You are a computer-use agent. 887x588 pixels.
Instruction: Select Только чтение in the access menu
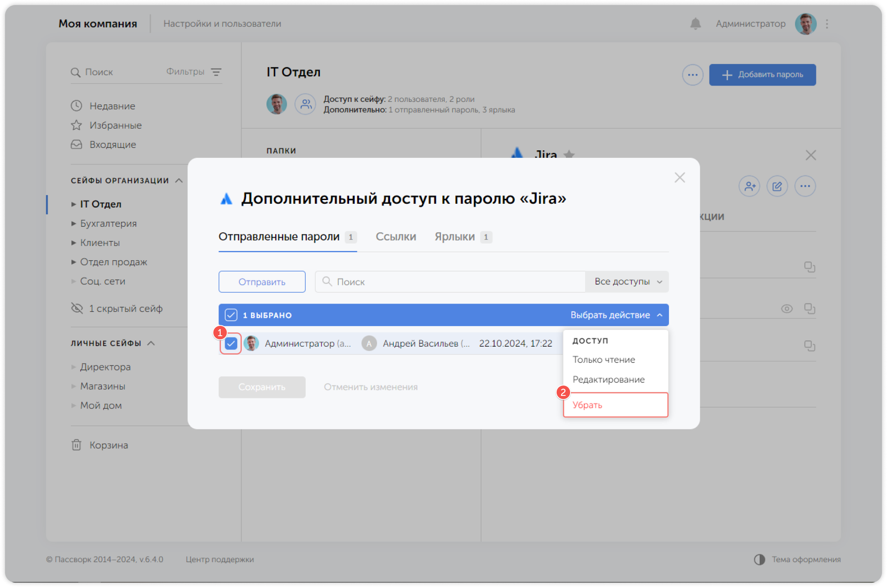point(604,359)
